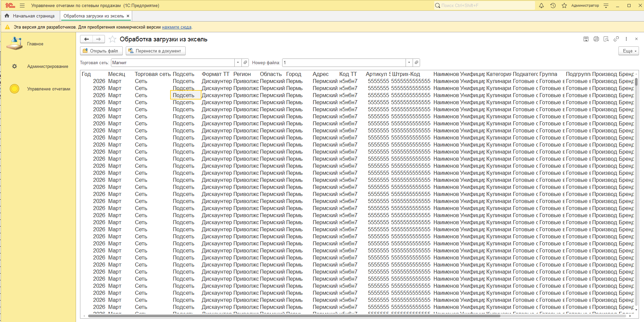Click the highlighted Подсеть cell

coord(186,95)
